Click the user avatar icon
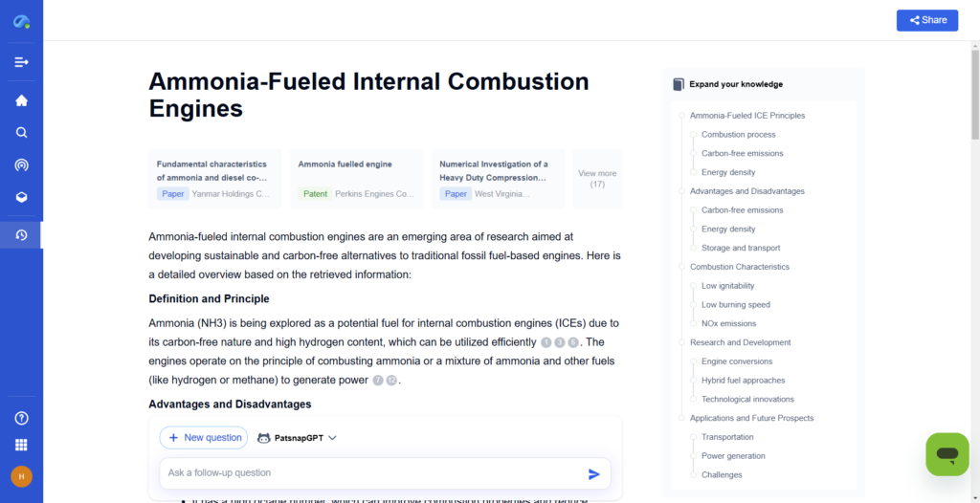980x503 pixels. click(21, 475)
